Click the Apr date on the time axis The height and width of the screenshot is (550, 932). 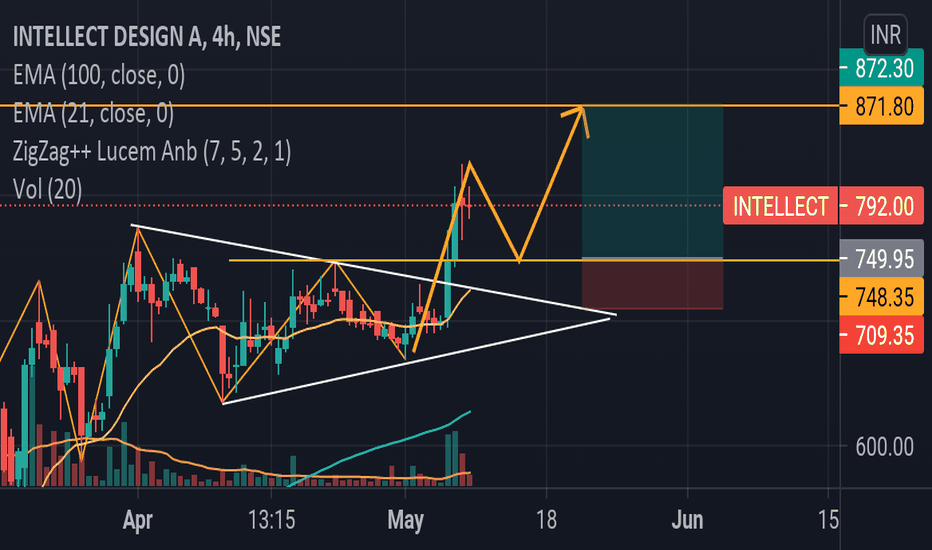tap(138, 520)
